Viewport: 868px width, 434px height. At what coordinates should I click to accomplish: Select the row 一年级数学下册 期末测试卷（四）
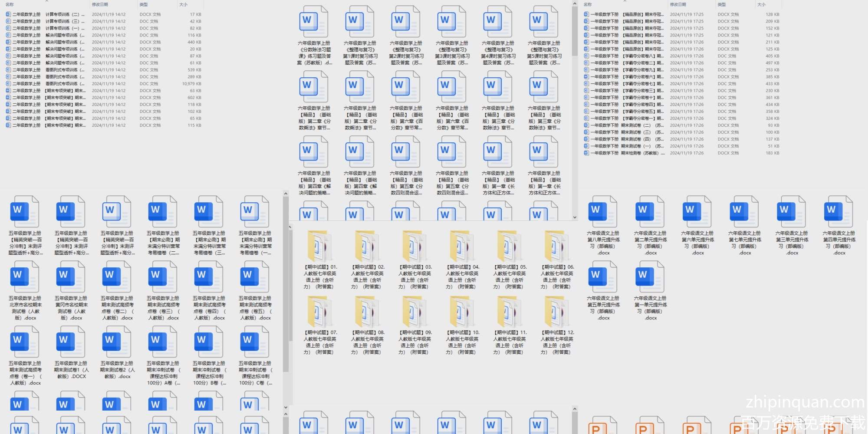[681, 139]
